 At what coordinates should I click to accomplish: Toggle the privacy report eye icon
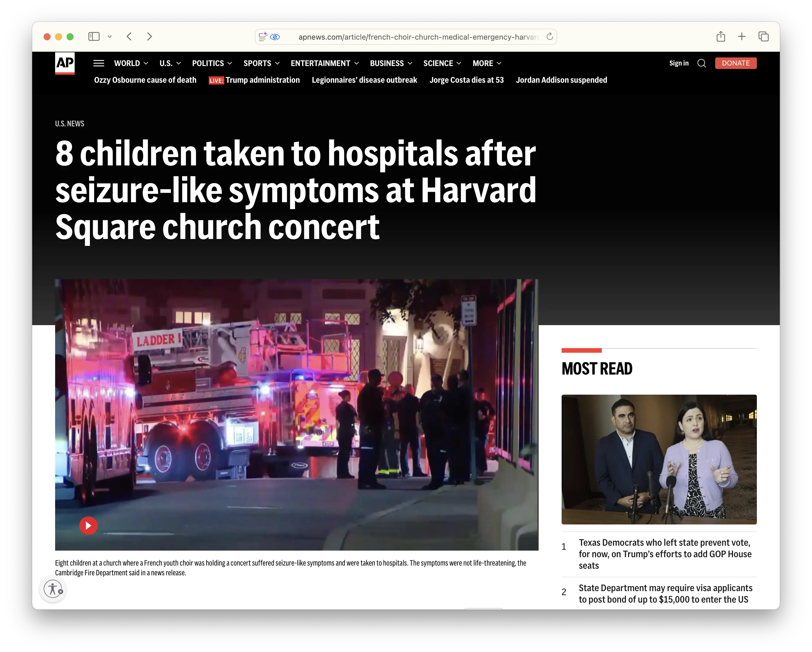click(275, 37)
